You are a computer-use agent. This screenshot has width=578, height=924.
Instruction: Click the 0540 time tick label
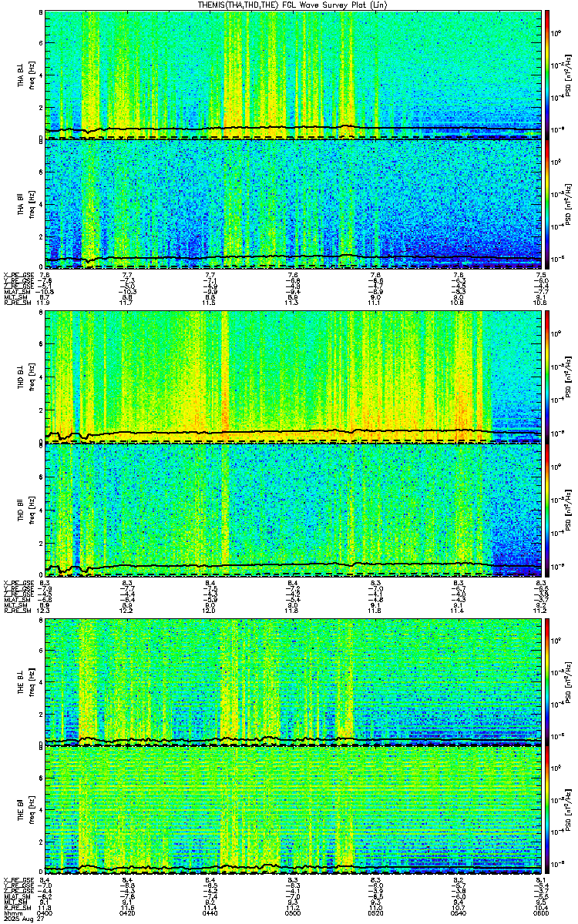coord(459,913)
